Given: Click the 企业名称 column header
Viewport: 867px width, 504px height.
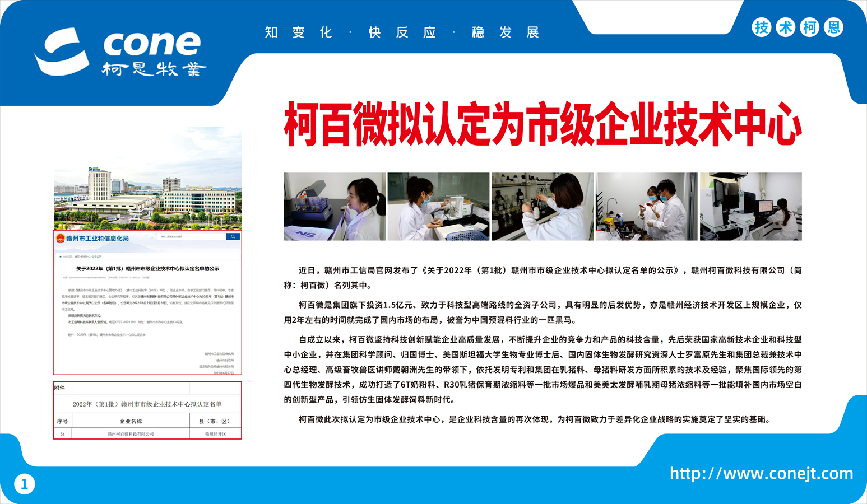Looking at the screenshot, I should click(131, 421).
